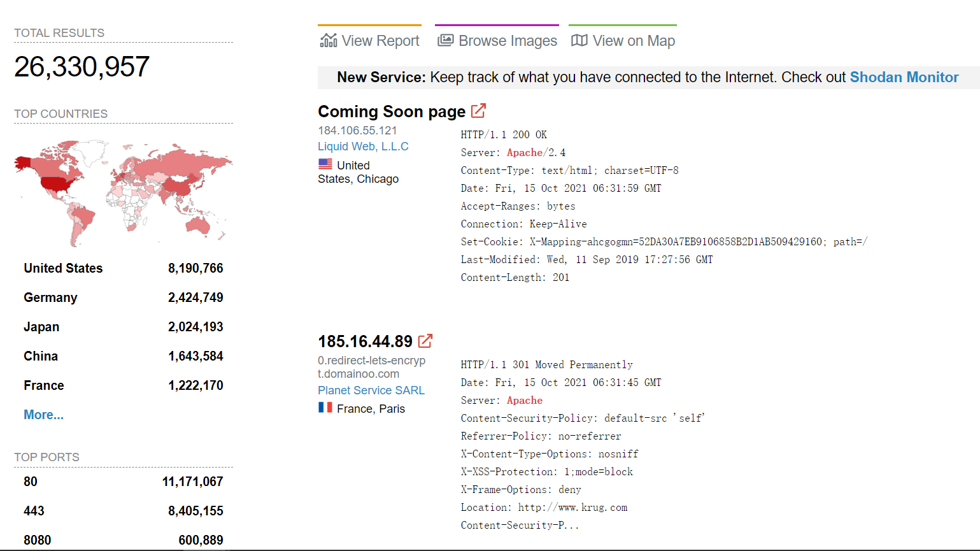
Task: Open the 185.16.44.89 result heading
Action: (x=365, y=341)
